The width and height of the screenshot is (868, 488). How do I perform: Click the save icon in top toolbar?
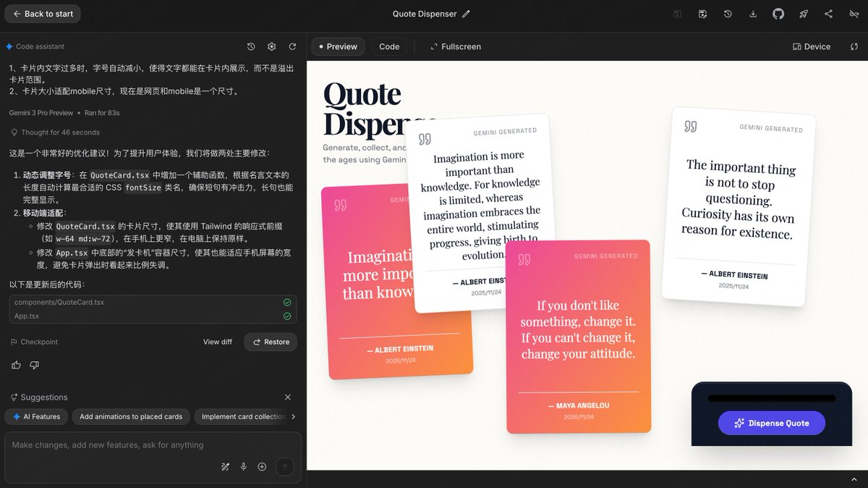point(677,14)
